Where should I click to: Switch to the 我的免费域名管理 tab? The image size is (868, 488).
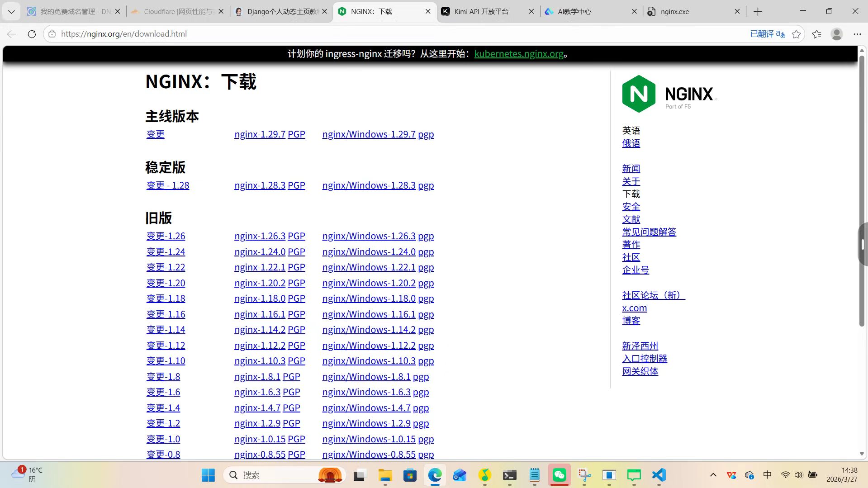point(68,12)
